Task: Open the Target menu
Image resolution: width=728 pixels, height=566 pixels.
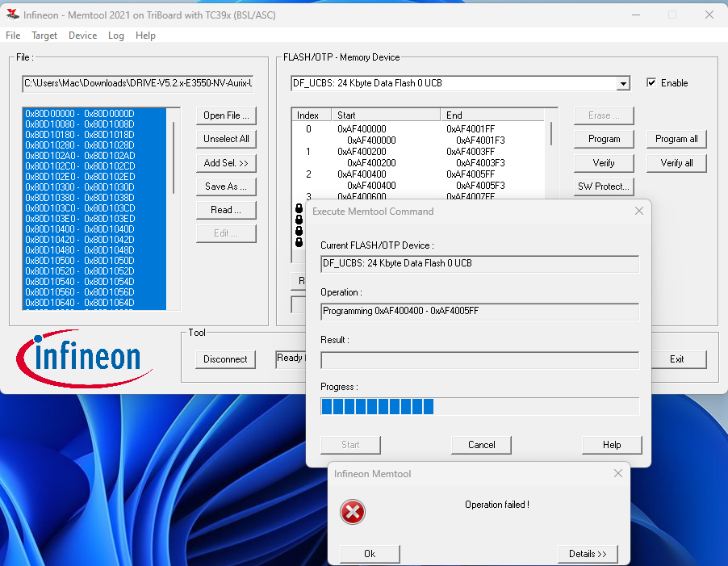Action: [x=44, y=36]
